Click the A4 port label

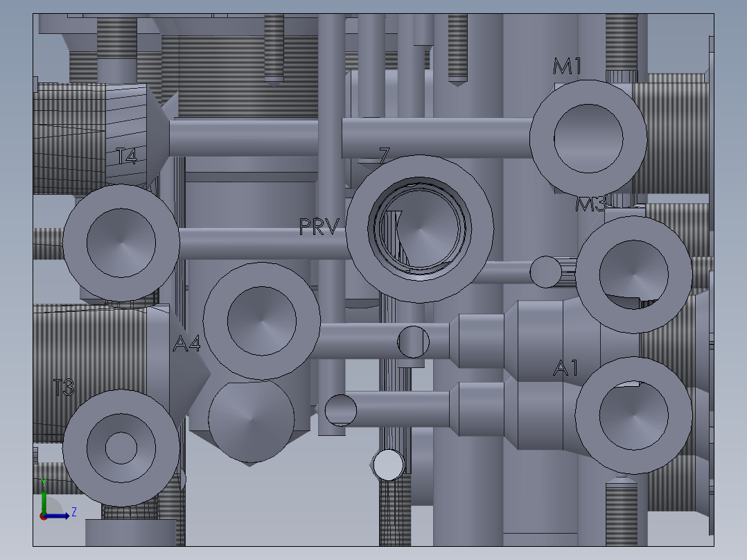186,343
